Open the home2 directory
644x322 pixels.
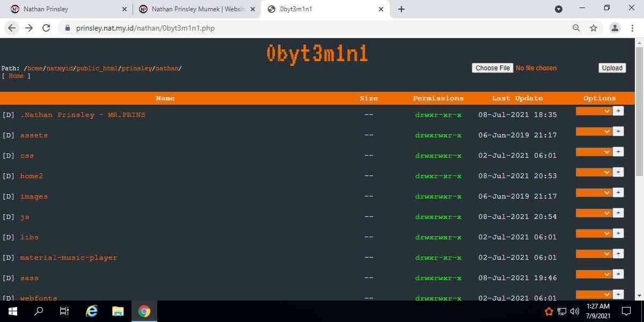31,176
